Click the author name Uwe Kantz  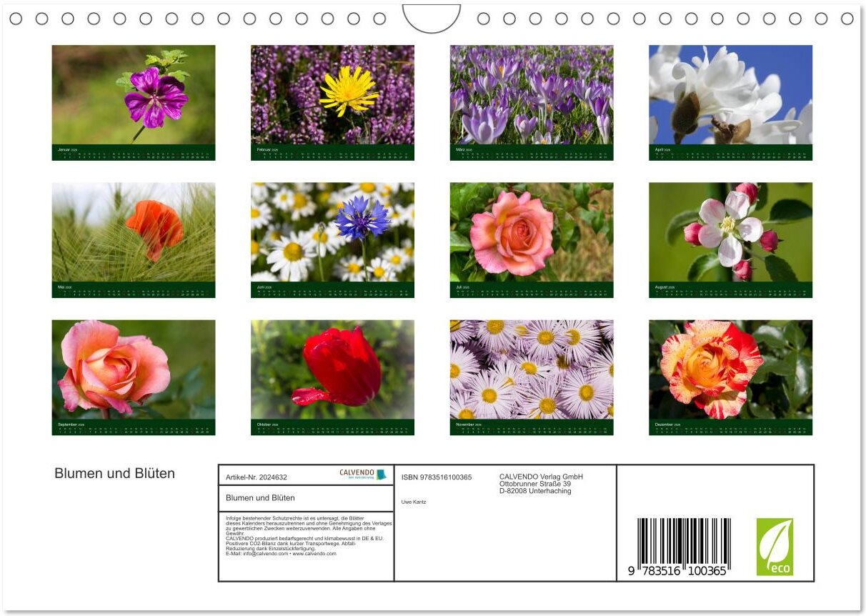click(x=414, y=502)
